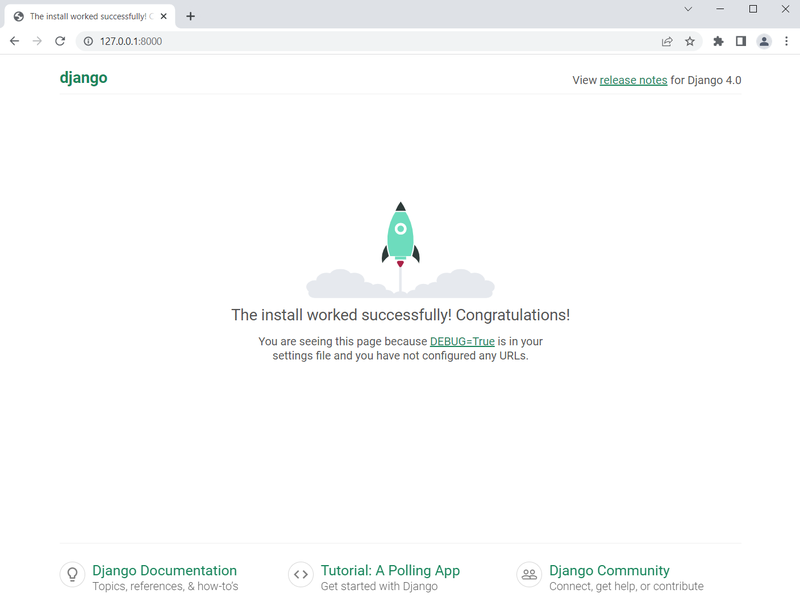
Task: Click 'Connect, get help, or contribute' text
Action: click(x=627, y=586)
